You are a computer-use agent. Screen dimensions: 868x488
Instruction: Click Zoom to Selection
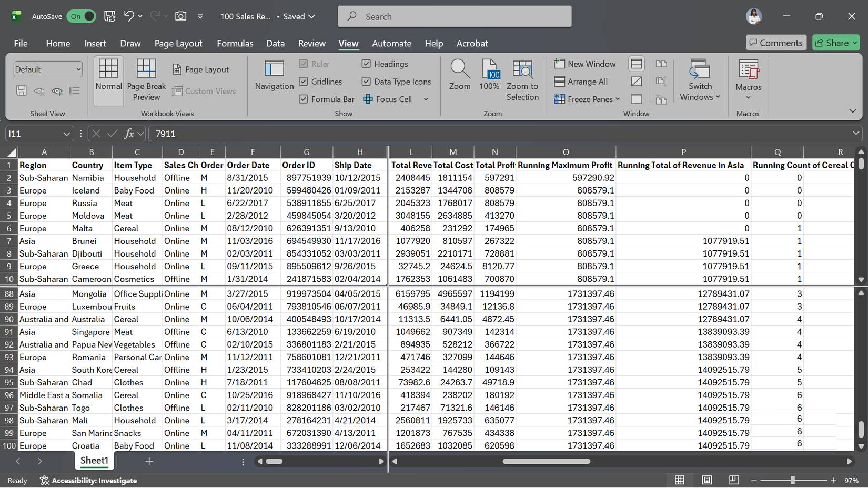point(522,79)
